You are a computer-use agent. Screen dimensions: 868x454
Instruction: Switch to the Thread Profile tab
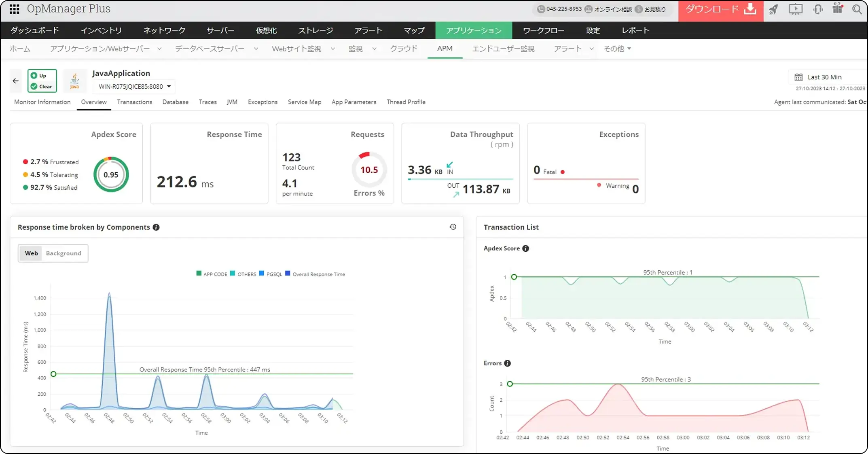click(406, 102)
